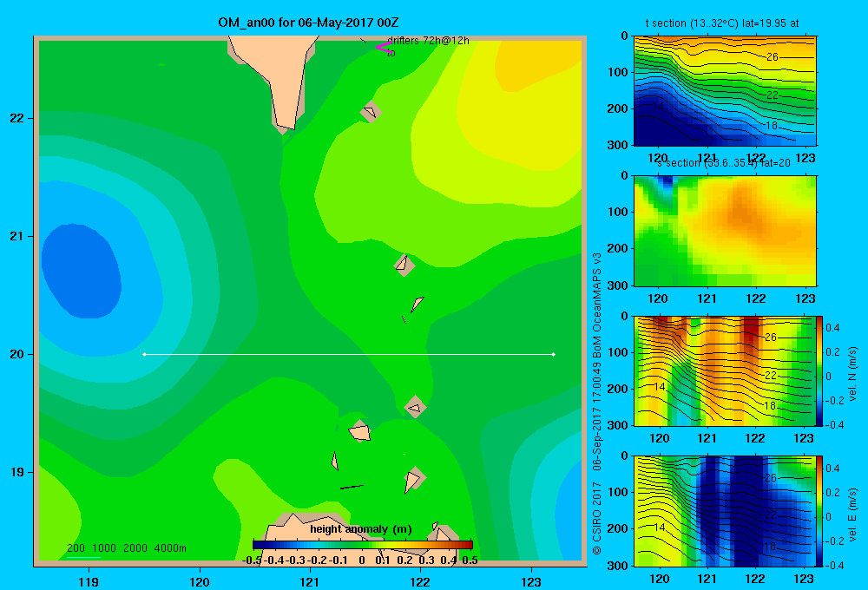Click longitude label '122' on main map

420,581
